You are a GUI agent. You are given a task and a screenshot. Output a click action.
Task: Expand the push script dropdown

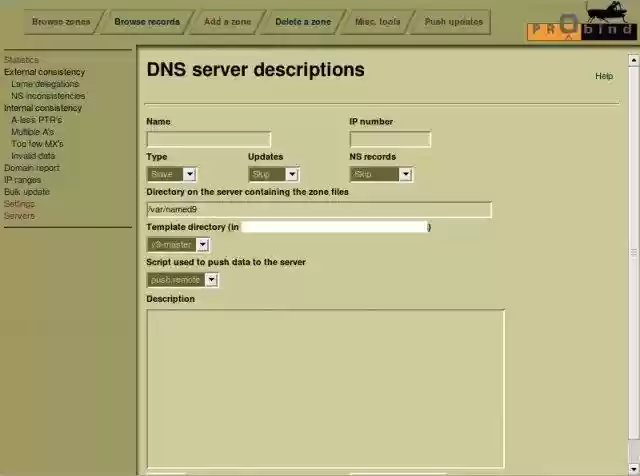(x=182, y=280)
